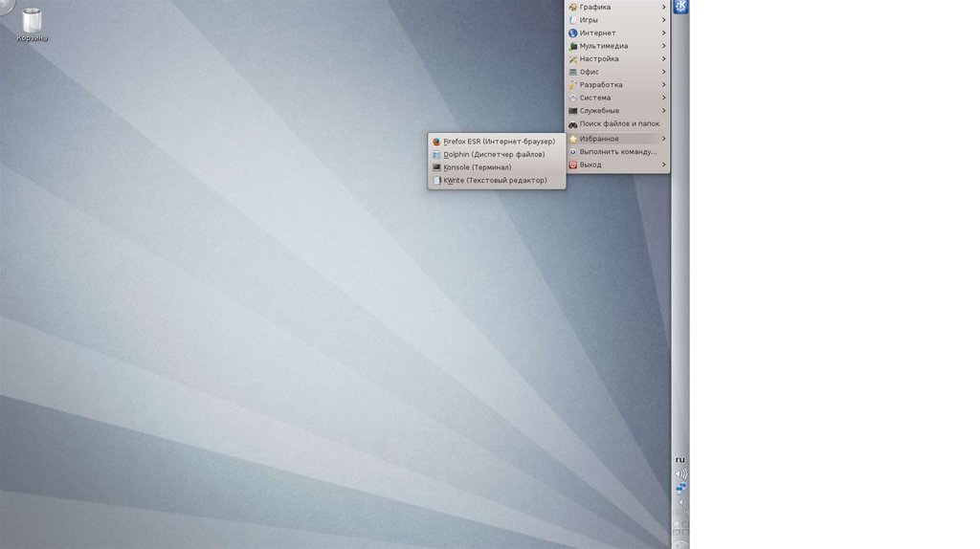This screenshot has height=549, width=980.
Task: Click the KDE application launcher icon
Action: pyautogui.click(x=680, y=8)
